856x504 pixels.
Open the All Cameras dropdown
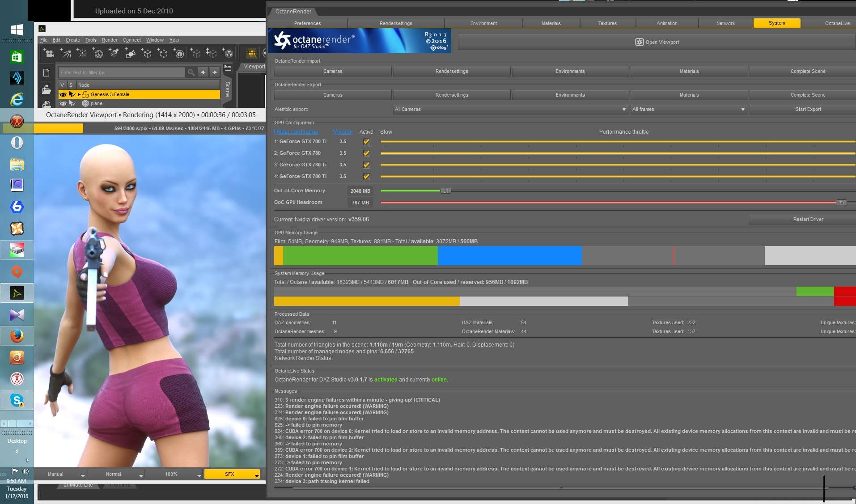[x=510, y=109]
